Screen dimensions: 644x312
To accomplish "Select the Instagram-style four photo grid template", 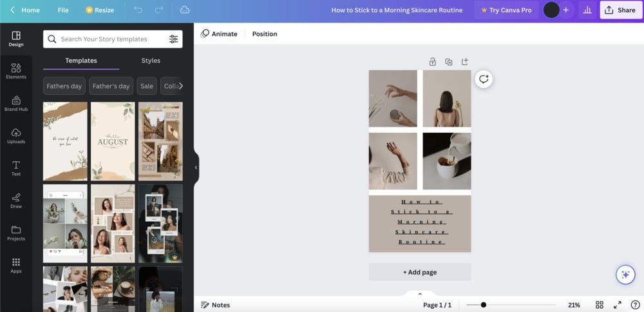I will [65, 224].
